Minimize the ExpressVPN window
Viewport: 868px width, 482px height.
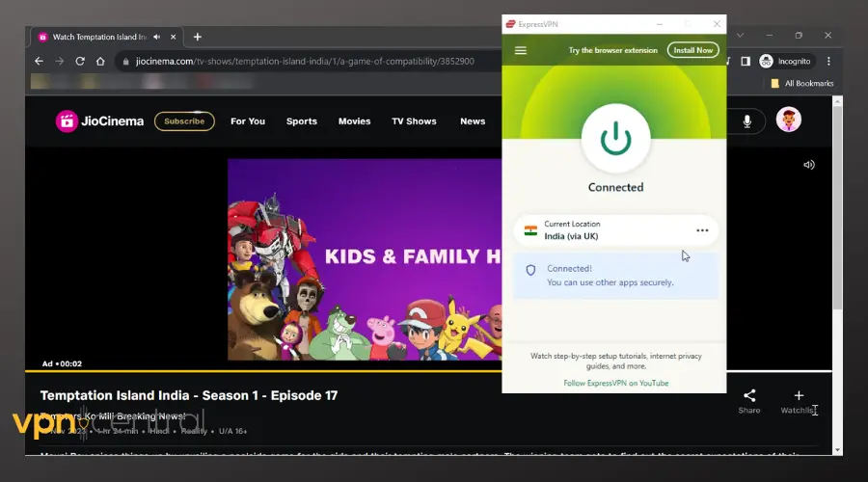[x=660, y=24]
